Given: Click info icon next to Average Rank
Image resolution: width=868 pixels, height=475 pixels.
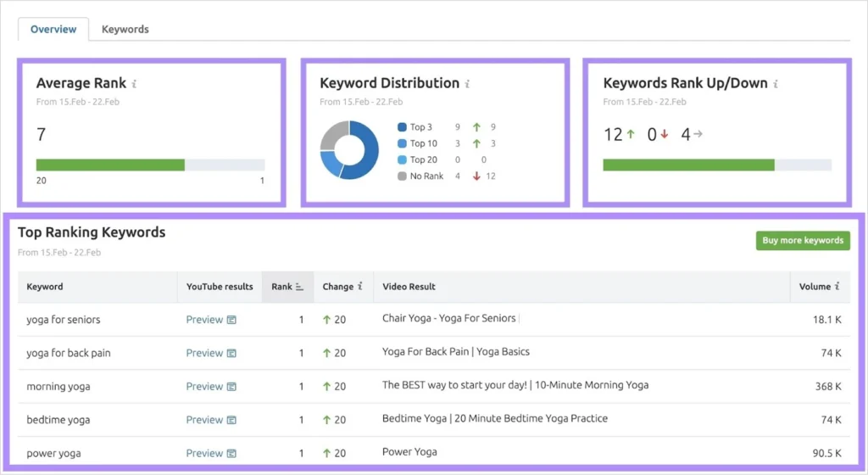Looking at the screenshot, I should point(135,84).
